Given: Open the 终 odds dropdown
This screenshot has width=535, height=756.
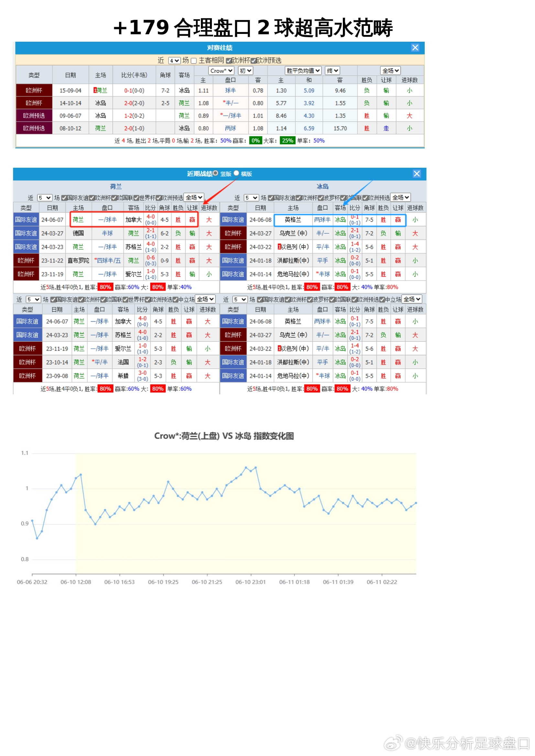Looking at the screenshot, I should click(332, 71).
